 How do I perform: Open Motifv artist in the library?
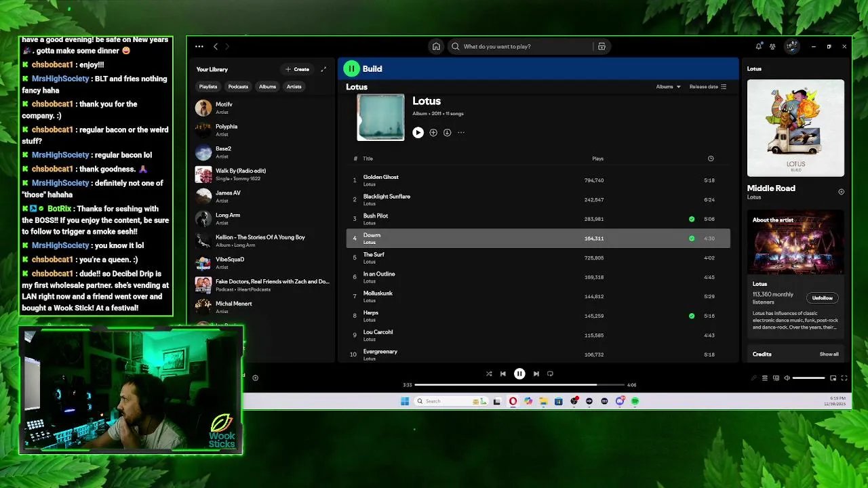[x=262, y=108]
